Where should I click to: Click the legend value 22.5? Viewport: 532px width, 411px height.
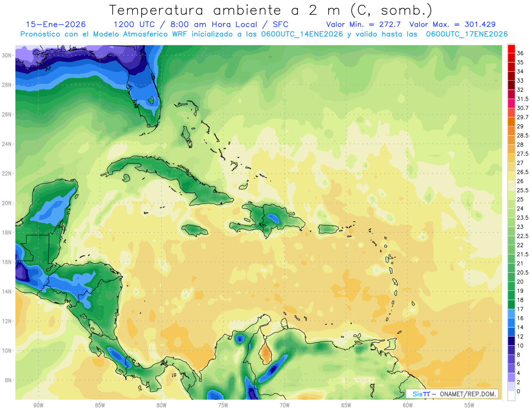(523, 236)
